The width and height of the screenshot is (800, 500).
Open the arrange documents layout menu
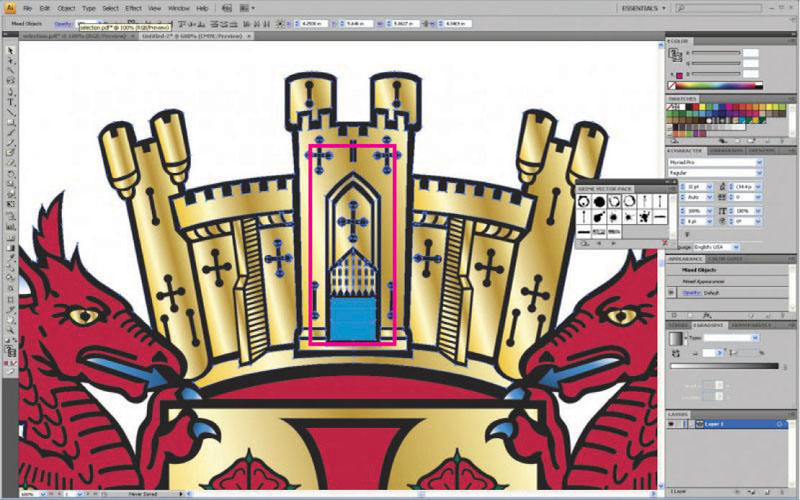pos(247,8)
